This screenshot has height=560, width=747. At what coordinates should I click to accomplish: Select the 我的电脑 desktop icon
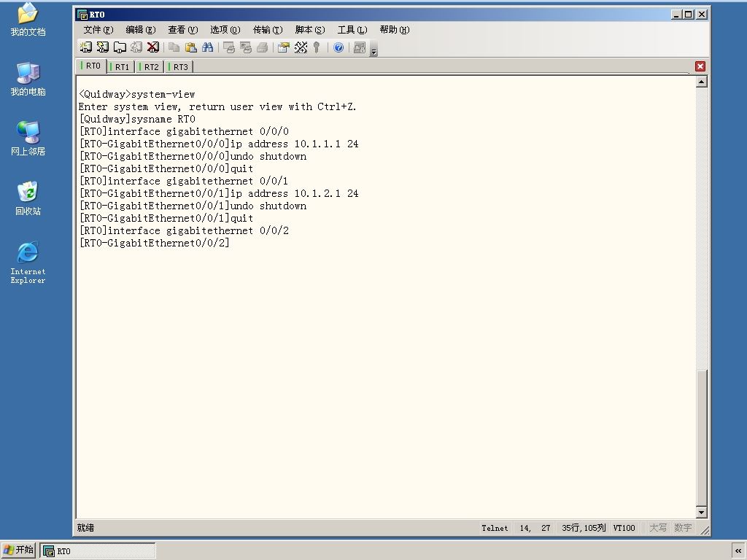28,79
